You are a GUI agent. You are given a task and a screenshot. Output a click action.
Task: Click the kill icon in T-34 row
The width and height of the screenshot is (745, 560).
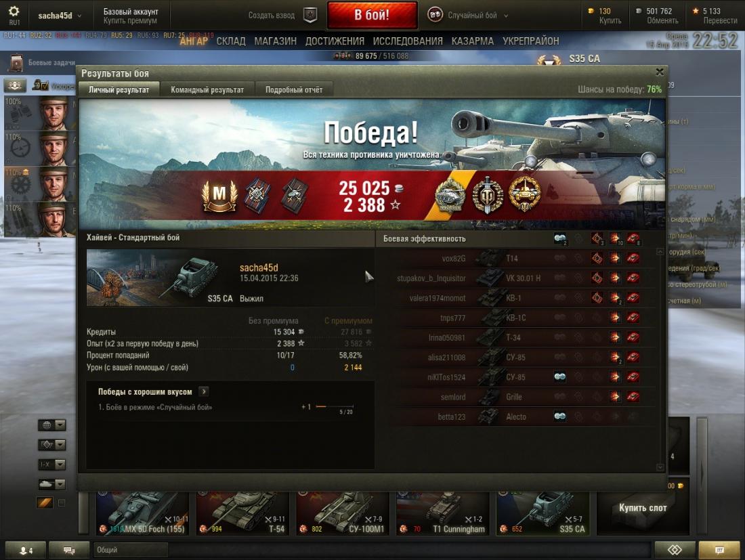tap(633, 338)
